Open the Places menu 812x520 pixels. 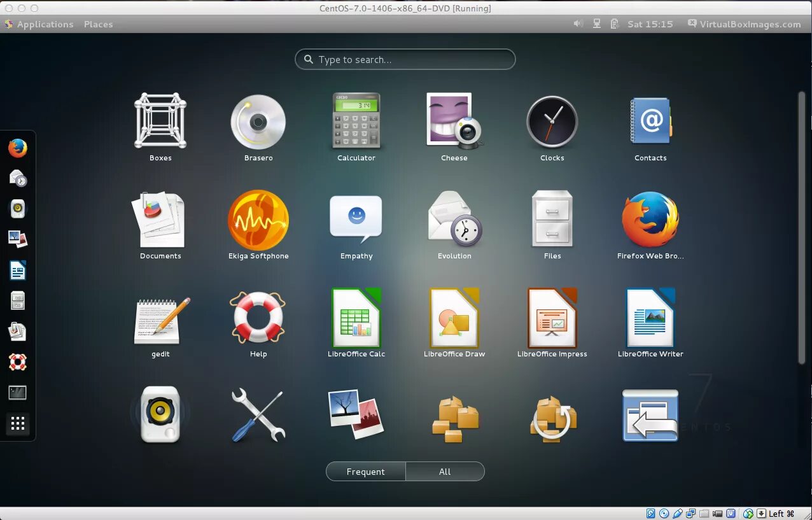click(98, 24)
